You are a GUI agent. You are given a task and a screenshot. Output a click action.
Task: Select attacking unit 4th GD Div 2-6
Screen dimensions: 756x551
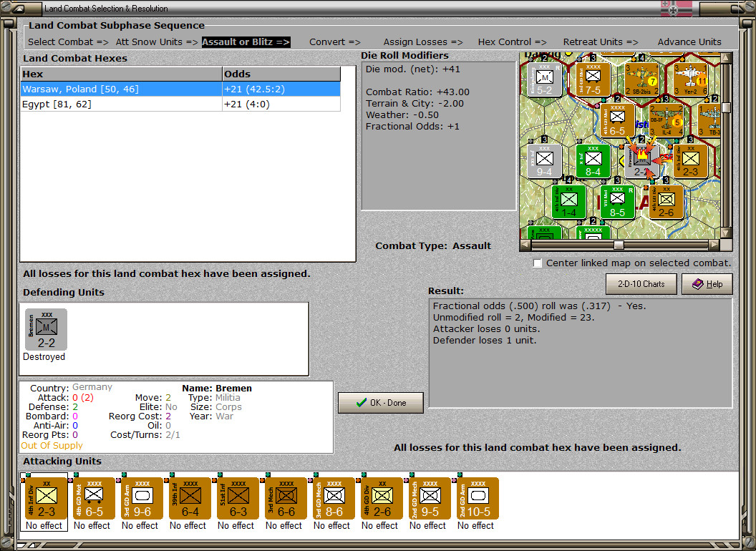(382, 499)
